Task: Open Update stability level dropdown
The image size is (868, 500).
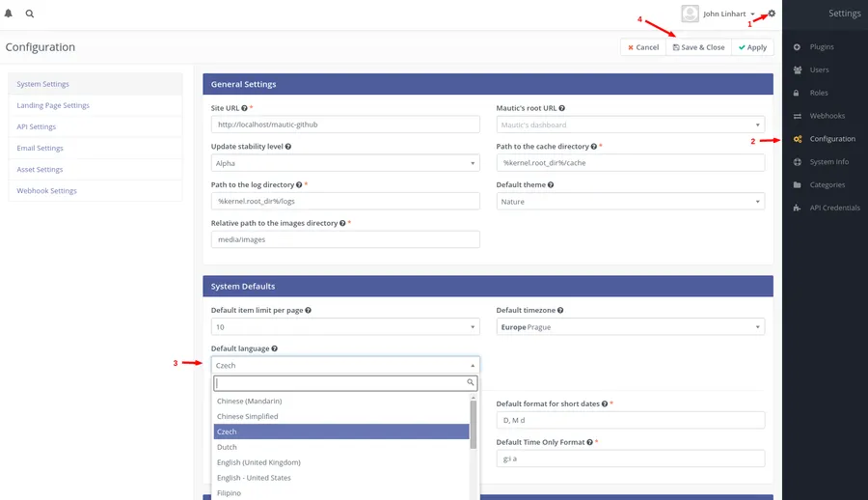Action: [x=345, y=163]
